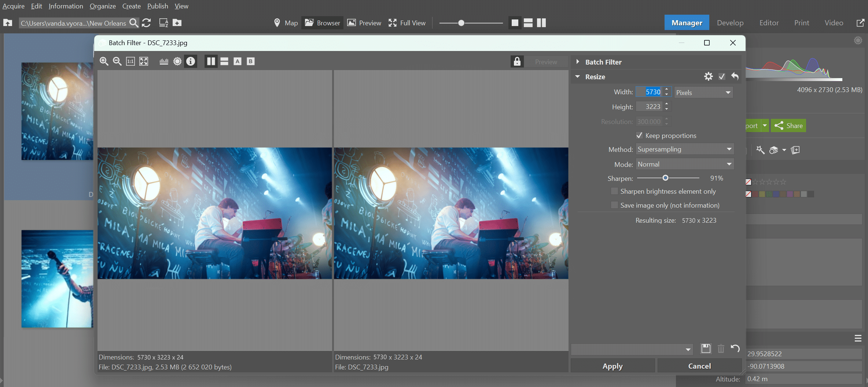Screen dimensions: 868x387
Task: Undo changes with bottom undo arrow
Action: [735, 348]
